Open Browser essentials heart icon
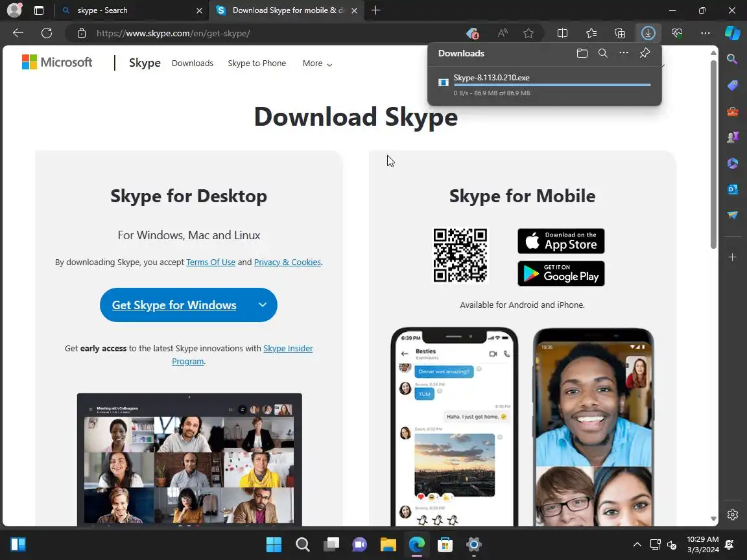 click(677, 33)
